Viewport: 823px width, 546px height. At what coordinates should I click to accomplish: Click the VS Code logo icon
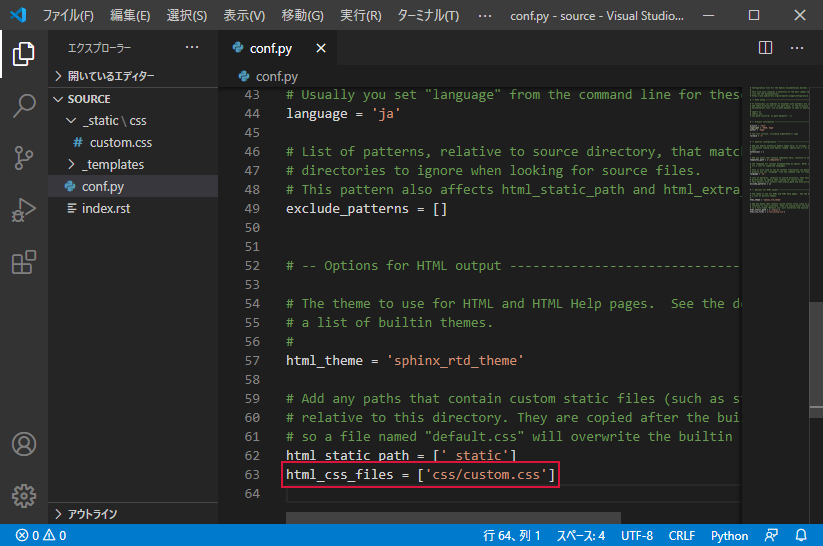[19, 15]
